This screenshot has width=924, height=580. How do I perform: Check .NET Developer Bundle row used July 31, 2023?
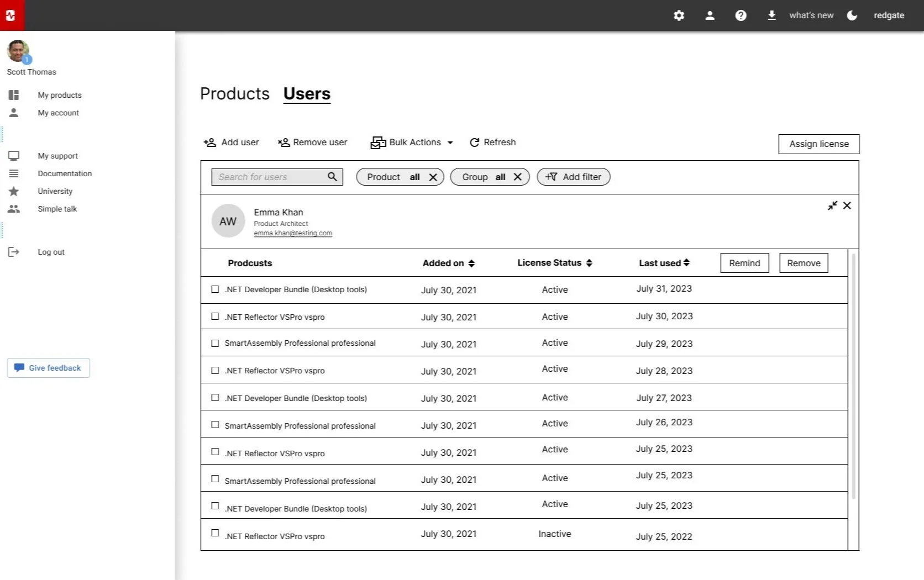[215, 289]
